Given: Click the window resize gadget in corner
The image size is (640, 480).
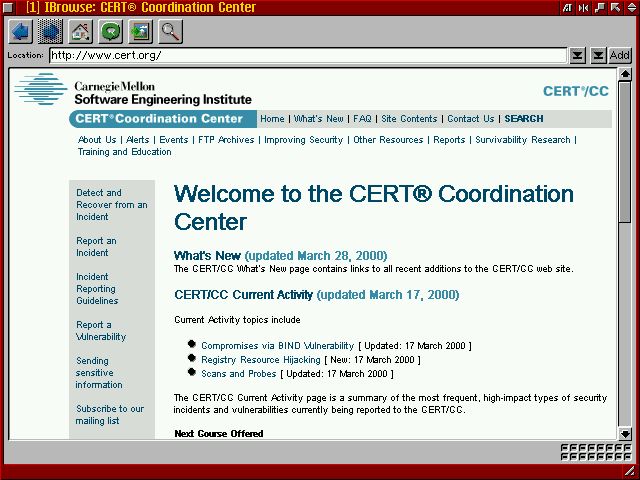Looking at the screenshot, I should click(x=631, y=472).
